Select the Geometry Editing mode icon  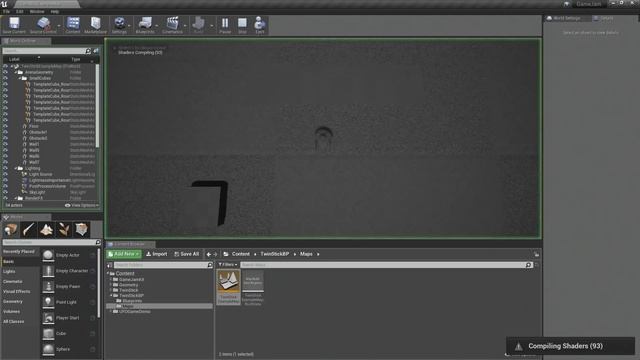[82, 229]
